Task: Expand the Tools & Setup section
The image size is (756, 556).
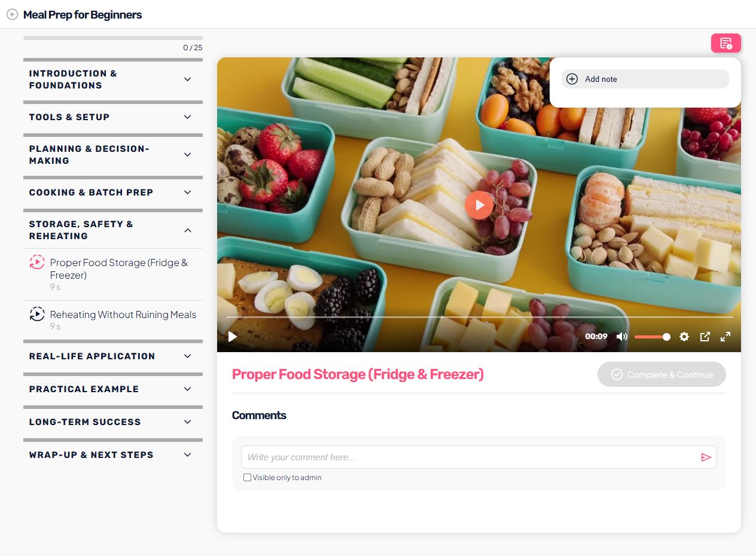Action: point(113,117)
